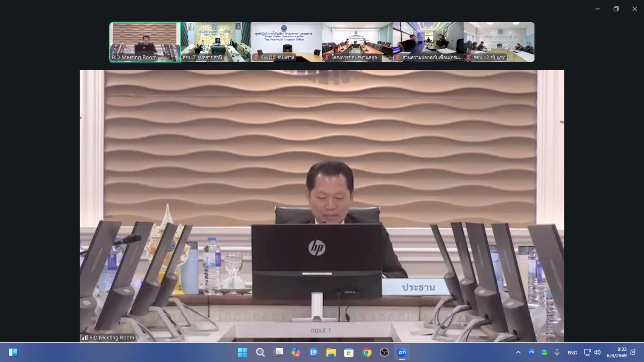The image size is (644, 362).
Task: Open File Explorer from the taskbar
Action: tap(331, 353)
